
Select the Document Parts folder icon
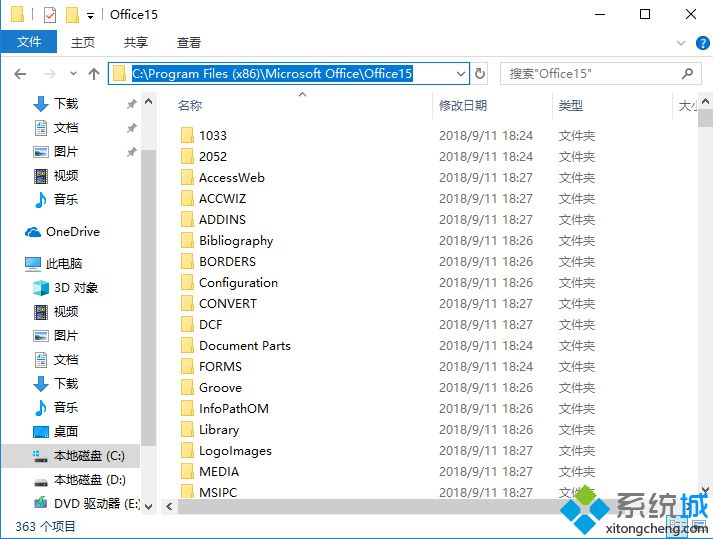point(187,345)
